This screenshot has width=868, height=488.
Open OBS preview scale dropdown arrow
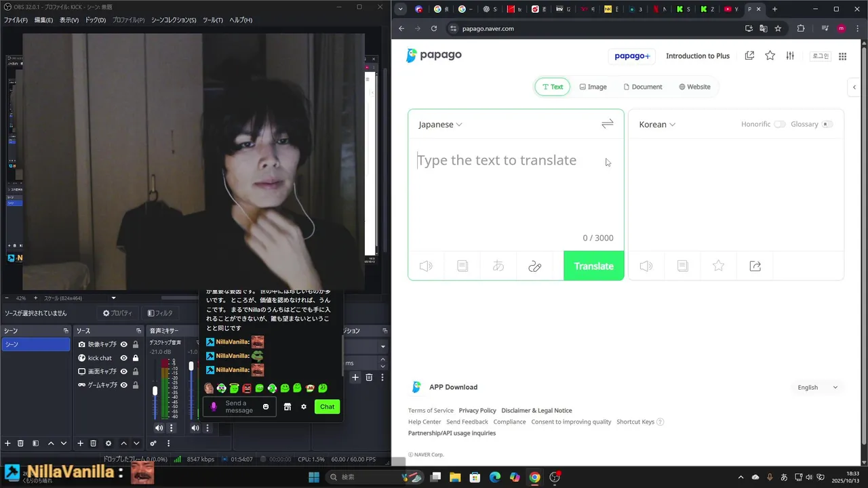coord(113,298)
